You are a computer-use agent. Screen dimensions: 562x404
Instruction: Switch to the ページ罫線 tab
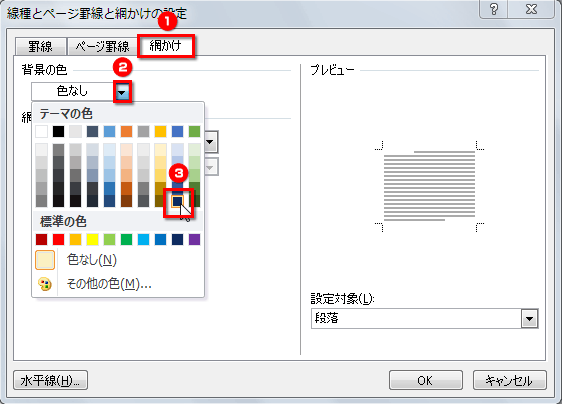click(102, 47)
